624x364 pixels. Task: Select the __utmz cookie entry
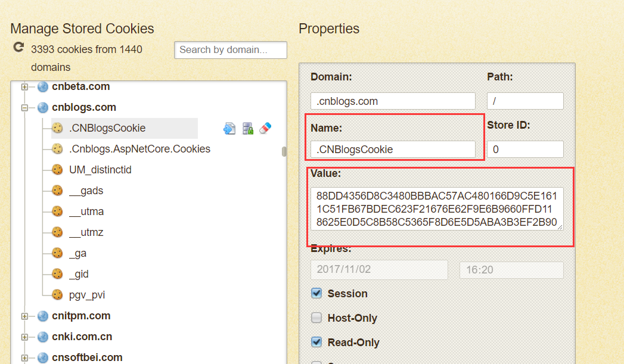[86, 232]
